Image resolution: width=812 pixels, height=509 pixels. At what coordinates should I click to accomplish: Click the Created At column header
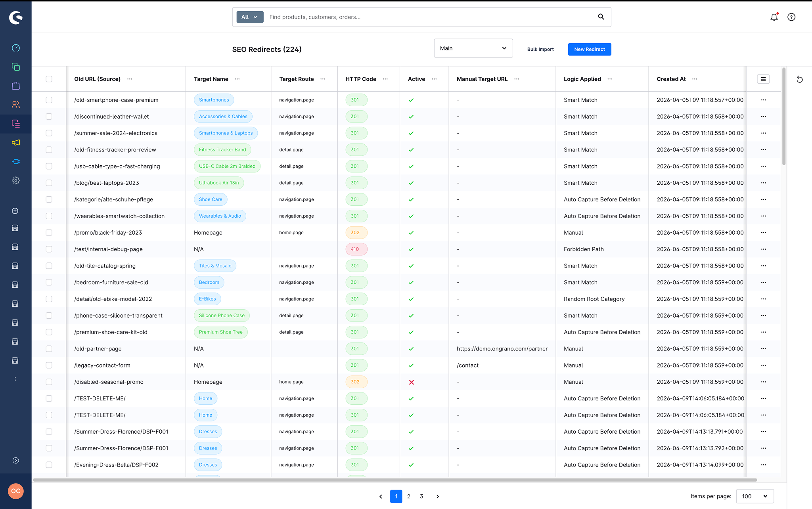[x=671, y=79]
